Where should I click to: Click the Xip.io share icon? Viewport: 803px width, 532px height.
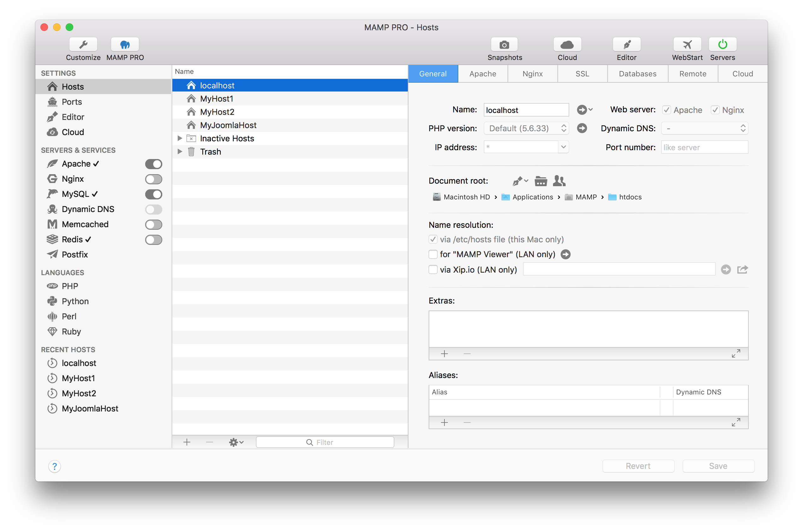(742, 269)
